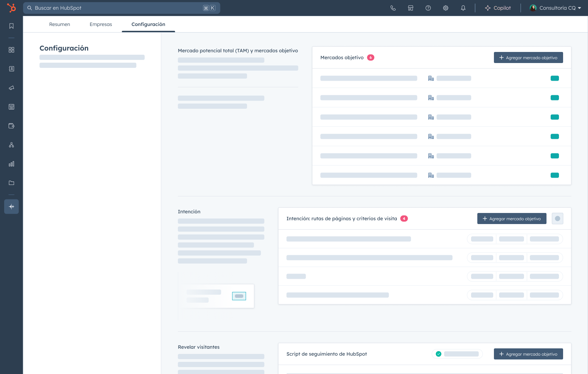
Task: Toggle the last target market switch
Action: coord(554,175)
